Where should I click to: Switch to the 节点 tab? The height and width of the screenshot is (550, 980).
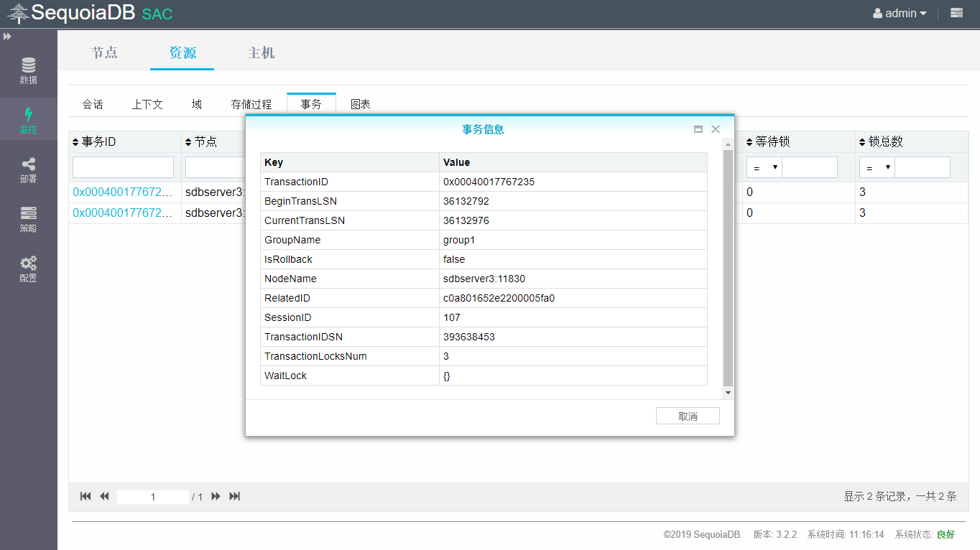104,52
